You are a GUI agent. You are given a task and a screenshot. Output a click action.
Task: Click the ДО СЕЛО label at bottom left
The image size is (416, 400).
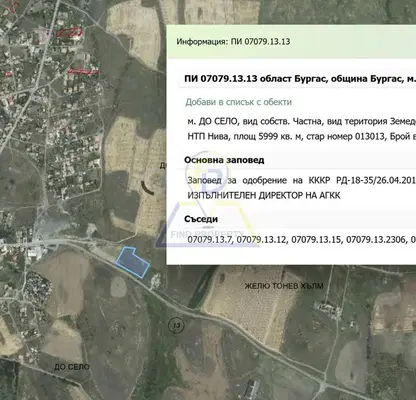point(72,367)
